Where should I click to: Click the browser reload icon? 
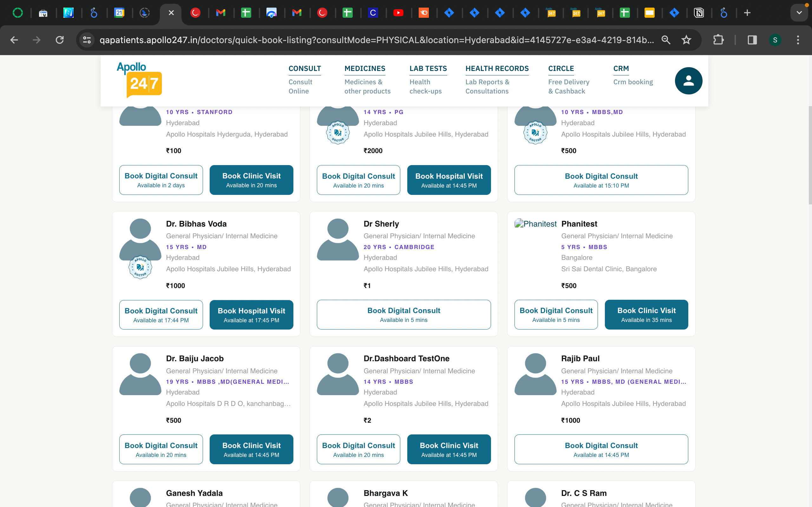pyautogui.click(x=60, y=40)
